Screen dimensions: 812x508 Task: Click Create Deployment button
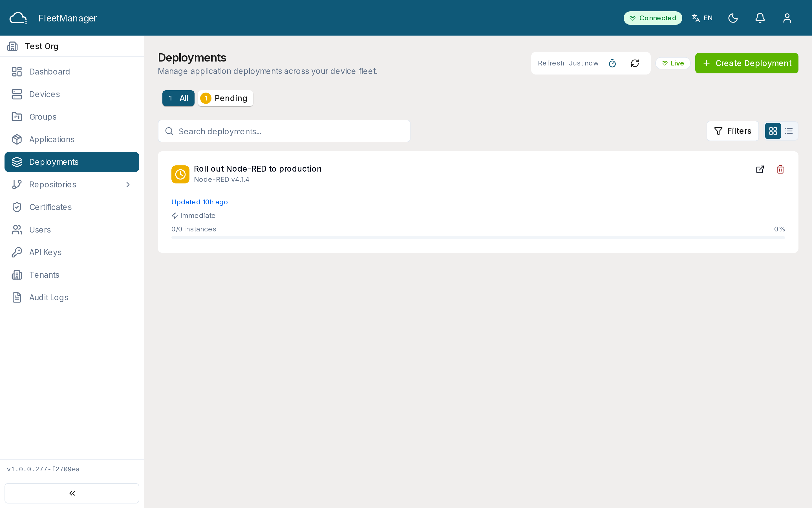pyautogui.click(x=747, y=63)
